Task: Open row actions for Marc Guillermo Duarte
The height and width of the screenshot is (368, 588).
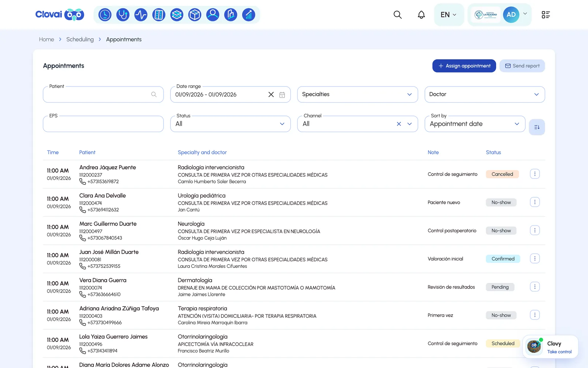Action: [535, 230]
